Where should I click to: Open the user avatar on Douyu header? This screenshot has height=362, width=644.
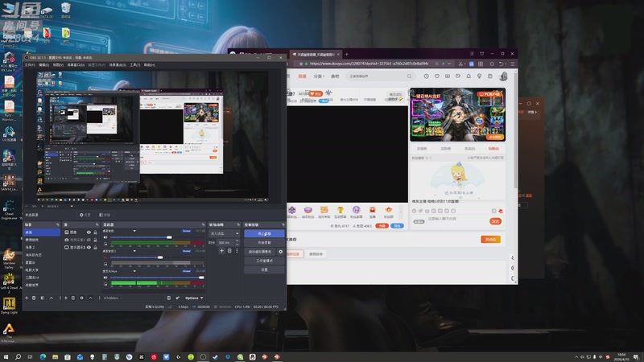click(x=503, y=76)
